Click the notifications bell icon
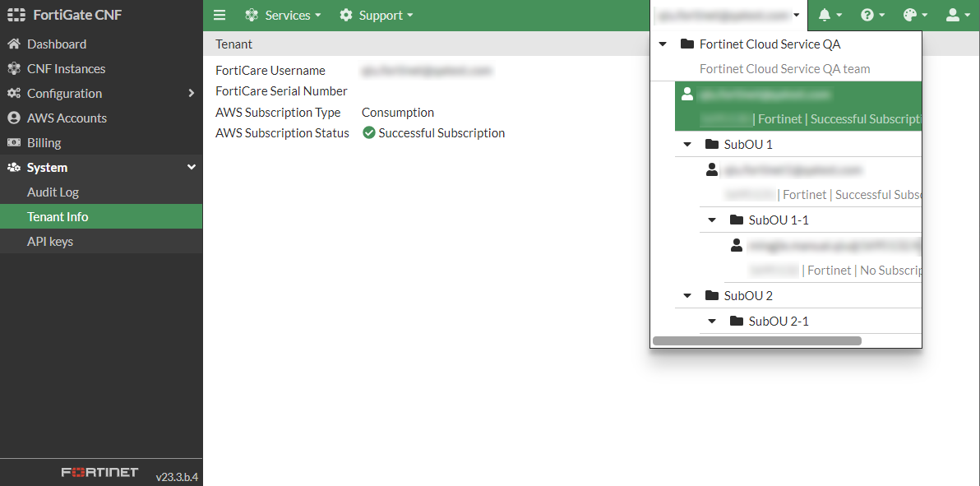 coord(825,15)
